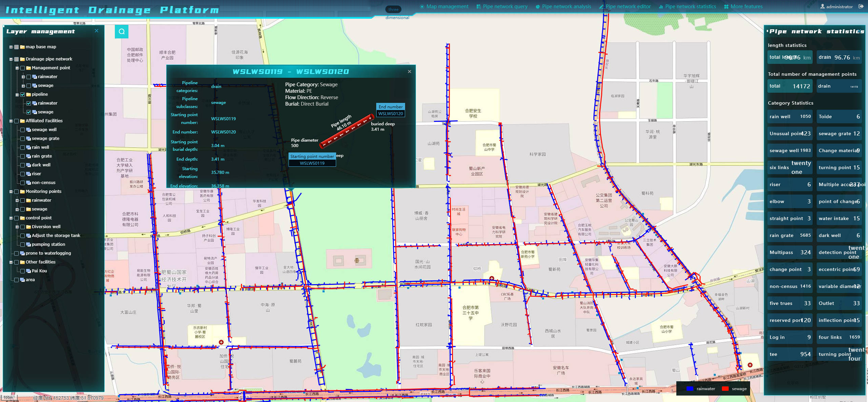This screenshot has width=868, height=402.
Task: Open the Pipe network editor menu
Action: (625, 6)
